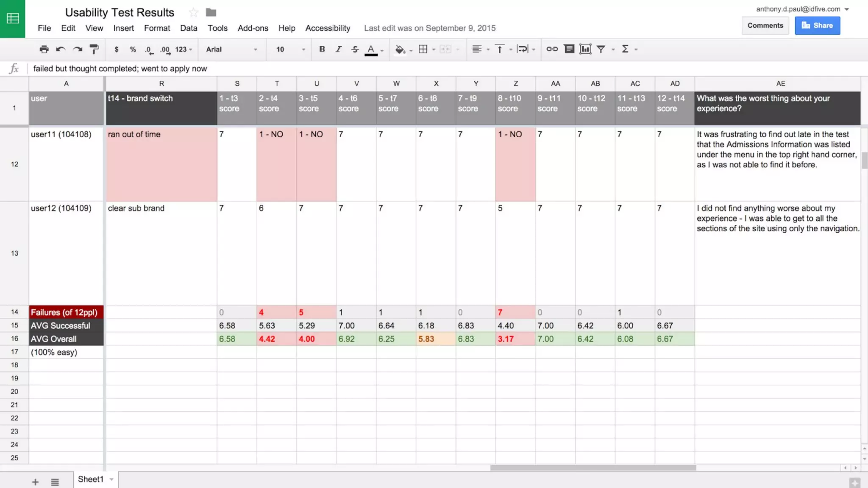This screenshot has width=868, height=488.
Task: Toggle italic formatting
Action: pyautogui.click(x=338, y=49)
